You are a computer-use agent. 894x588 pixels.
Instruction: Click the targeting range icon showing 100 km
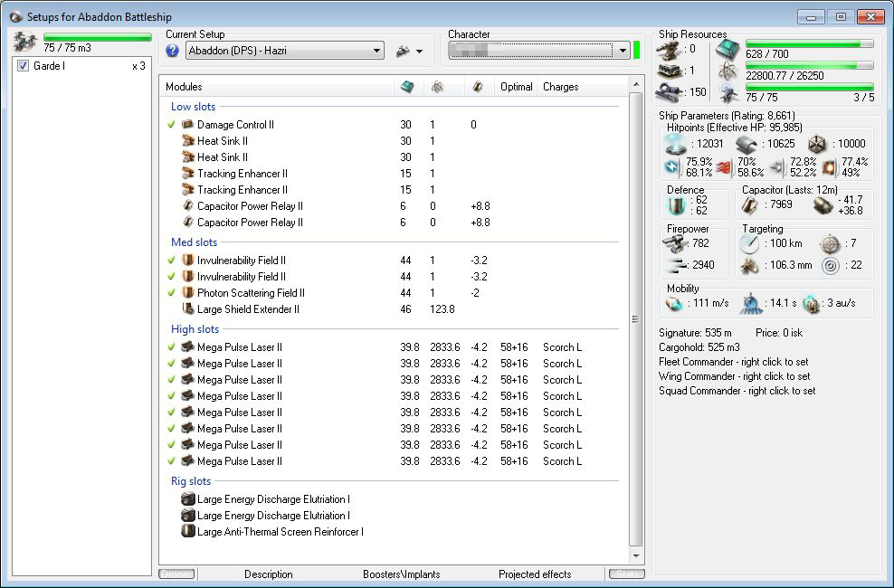[x=750, y=244]
